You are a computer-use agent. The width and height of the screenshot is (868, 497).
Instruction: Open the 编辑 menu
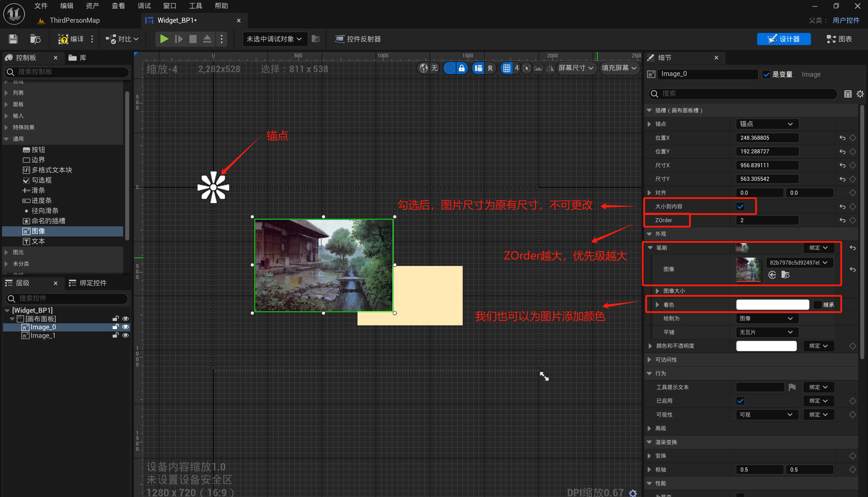tap(66, 6)
